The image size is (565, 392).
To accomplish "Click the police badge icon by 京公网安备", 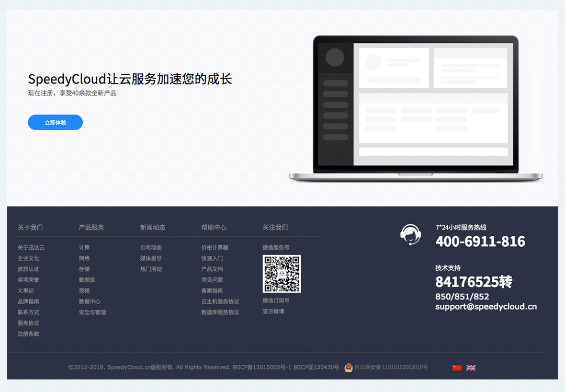I will tap(348, 367).
